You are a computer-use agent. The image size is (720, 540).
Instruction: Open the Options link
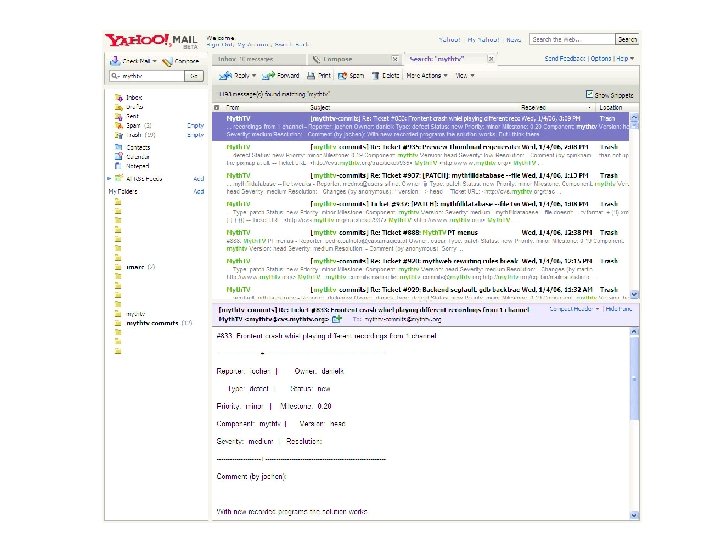pos(601,59)
